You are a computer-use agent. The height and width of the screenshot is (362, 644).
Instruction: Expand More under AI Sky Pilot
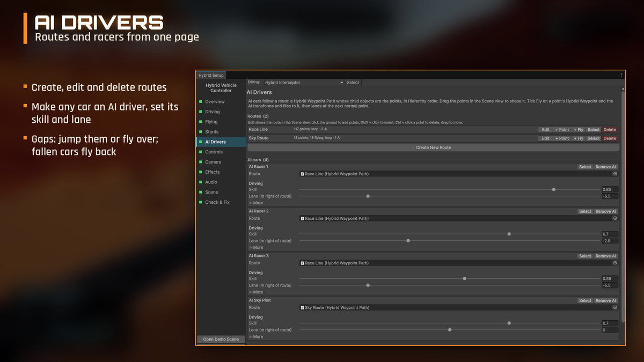(256, 336)
